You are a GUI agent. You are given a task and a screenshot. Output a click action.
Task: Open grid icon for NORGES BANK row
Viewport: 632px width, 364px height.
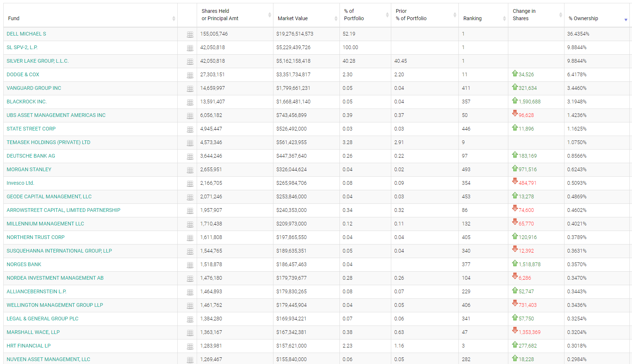(x=190, y=265)
